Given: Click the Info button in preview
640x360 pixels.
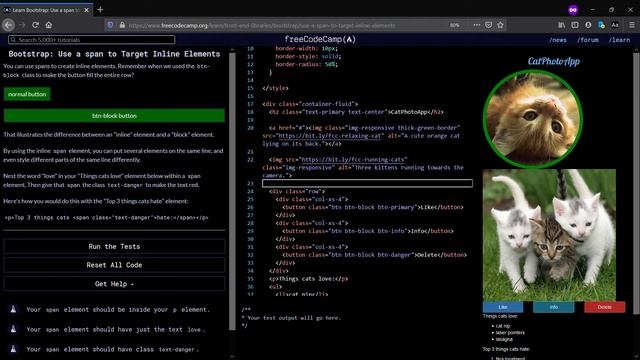Looking at the screenshot, I should 553,307.
